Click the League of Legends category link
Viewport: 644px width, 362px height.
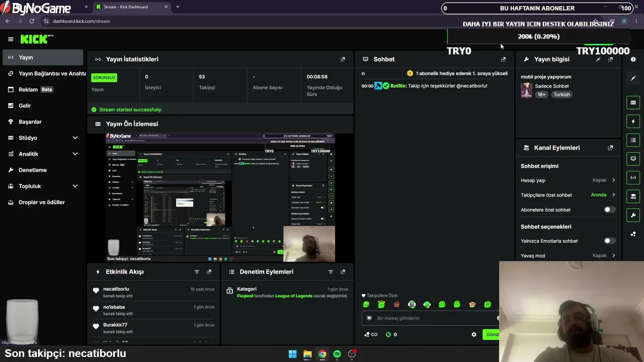coord(294,296)
